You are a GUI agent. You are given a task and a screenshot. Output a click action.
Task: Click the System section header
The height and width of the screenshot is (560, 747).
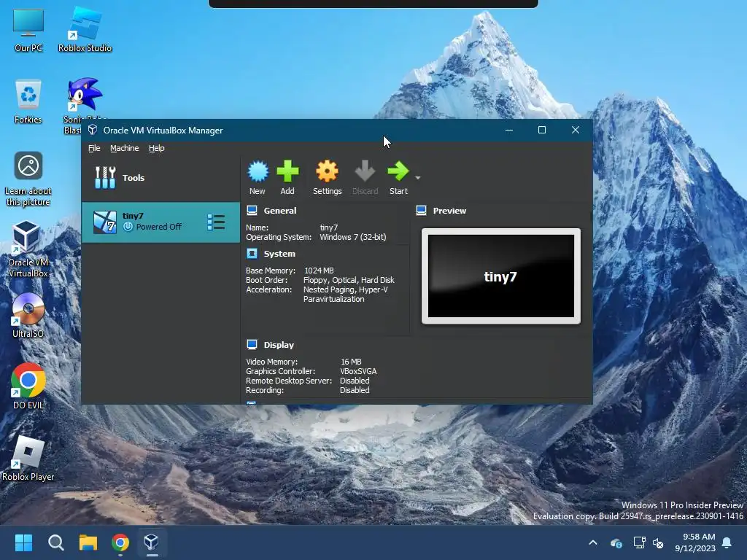pyautogui.click(x=279, y=254)
